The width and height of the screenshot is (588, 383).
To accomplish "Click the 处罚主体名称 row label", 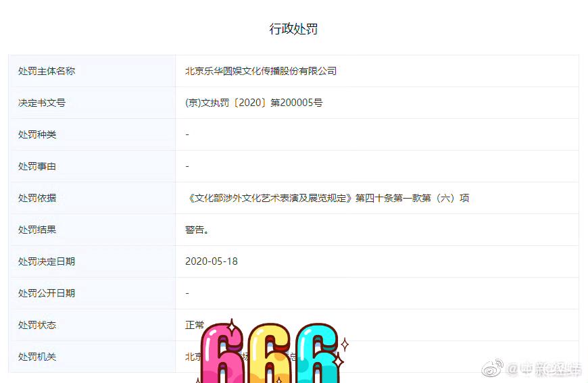I will (x=47, y=71).
